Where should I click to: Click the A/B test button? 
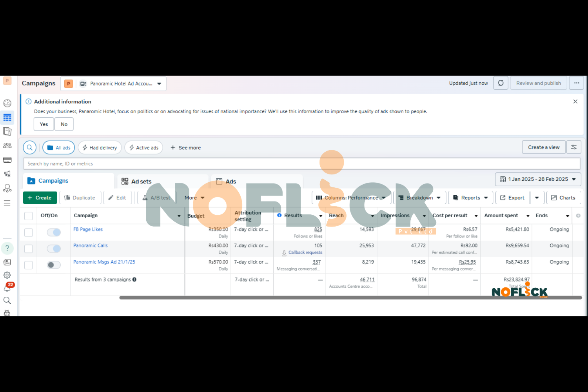click(x=157, y=198)
